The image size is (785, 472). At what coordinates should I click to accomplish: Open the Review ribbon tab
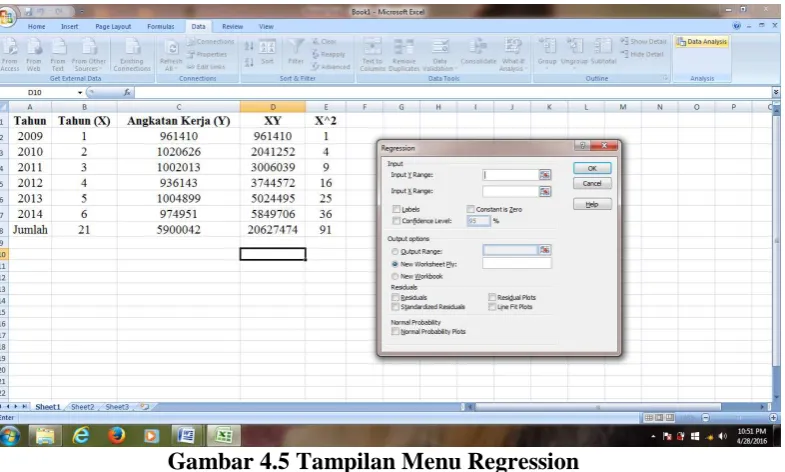(232, 27)
